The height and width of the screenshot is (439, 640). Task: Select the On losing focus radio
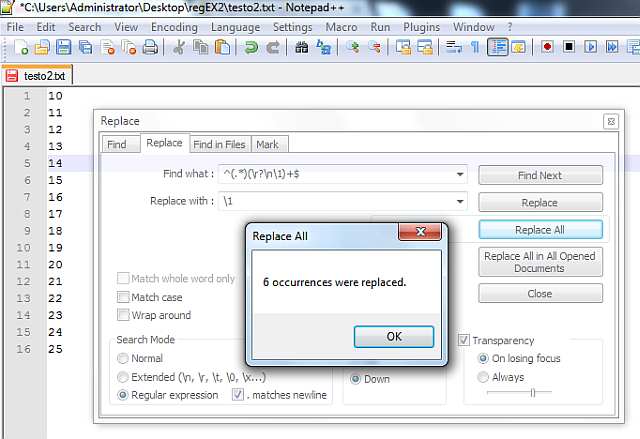[483, 358]
